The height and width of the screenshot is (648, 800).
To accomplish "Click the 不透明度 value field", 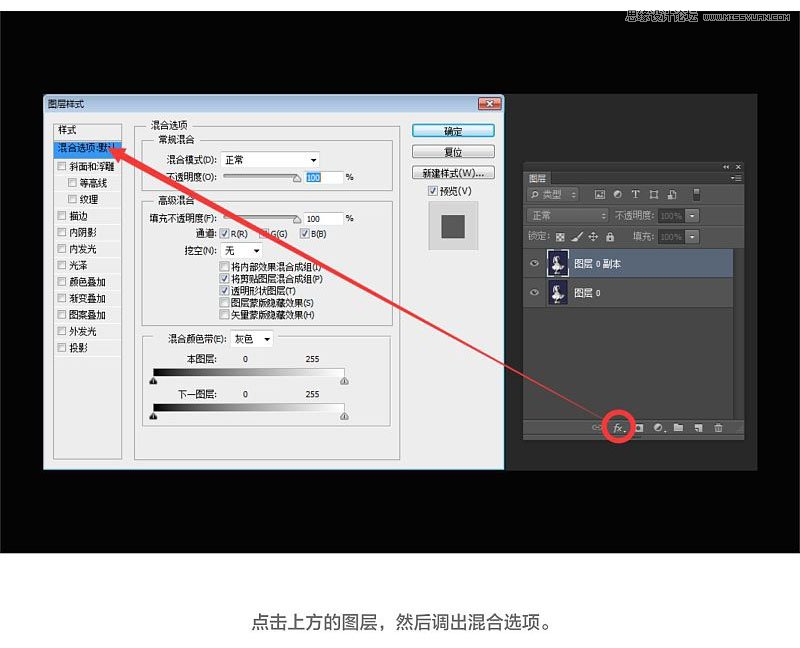I will (324, 177).
